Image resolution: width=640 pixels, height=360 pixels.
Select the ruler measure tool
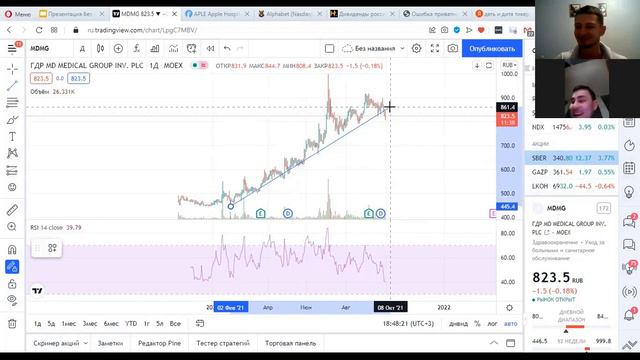click(x=12, y=210)
